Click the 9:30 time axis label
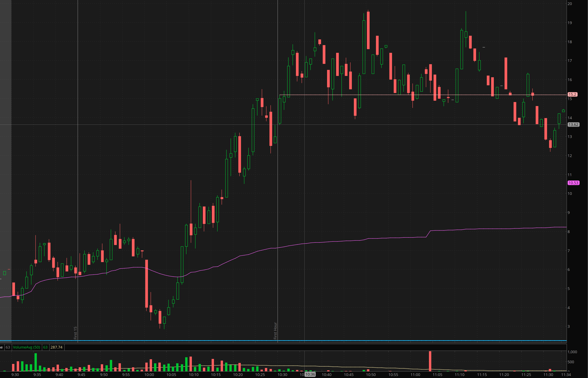This screenshot has width=588, height=378. 15,374
